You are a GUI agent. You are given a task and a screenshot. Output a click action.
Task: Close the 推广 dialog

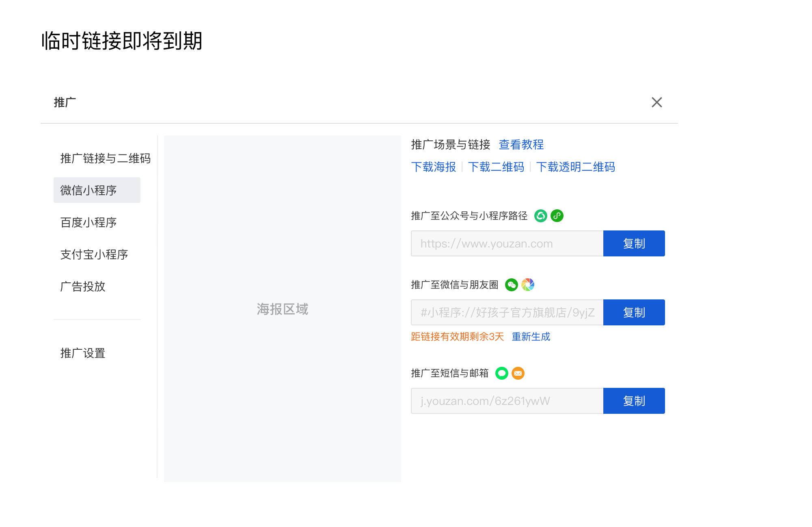pos(657,103)
